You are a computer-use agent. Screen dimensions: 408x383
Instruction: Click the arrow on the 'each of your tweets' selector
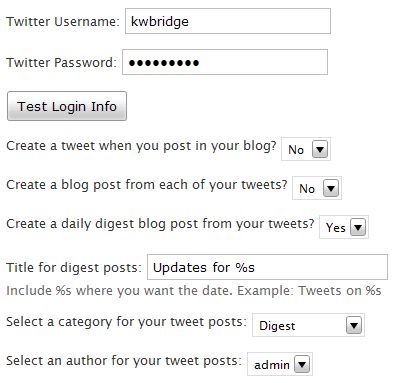pos(331,188)
